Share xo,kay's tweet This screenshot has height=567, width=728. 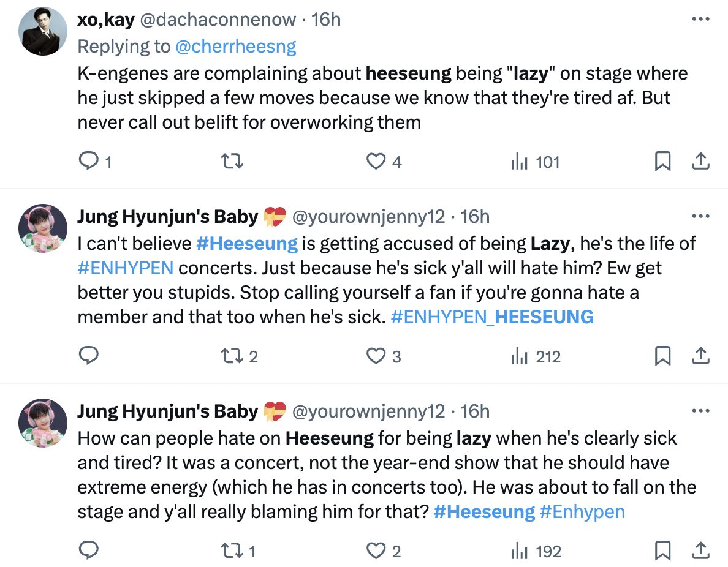pos(700,162)
